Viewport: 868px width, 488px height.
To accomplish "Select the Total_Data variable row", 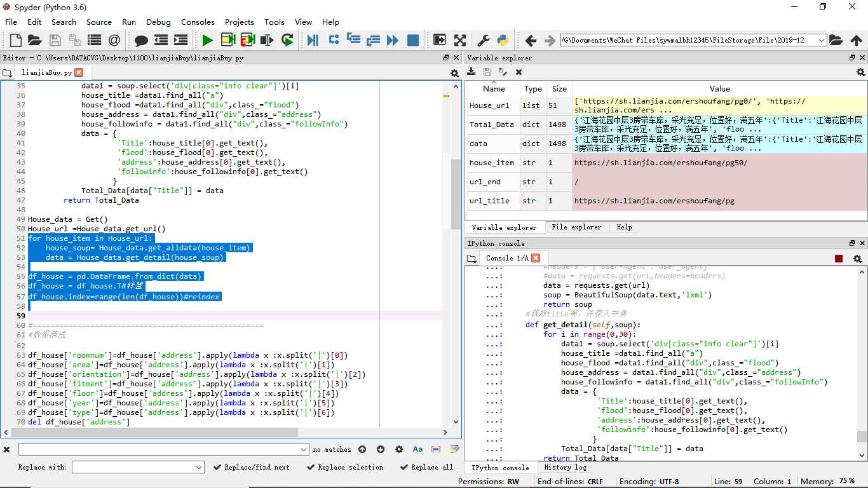I will tap(667, 125).
